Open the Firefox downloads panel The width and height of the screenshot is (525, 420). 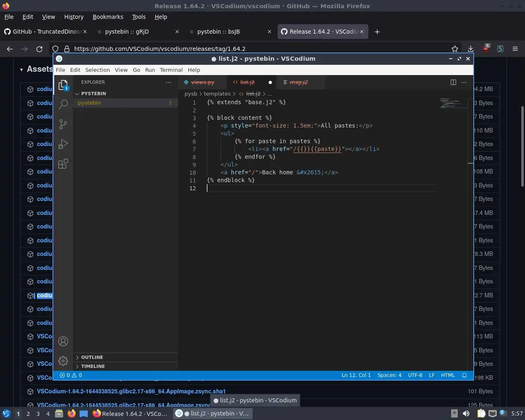click(x=470, y=49)
